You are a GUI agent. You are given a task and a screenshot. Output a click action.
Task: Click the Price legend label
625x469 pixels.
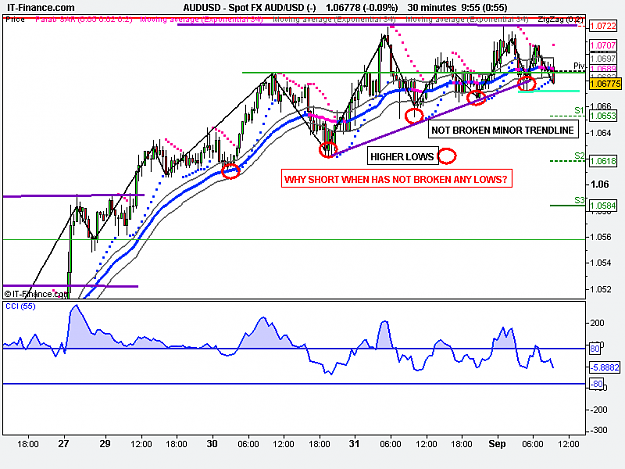[x=15, y=19]
